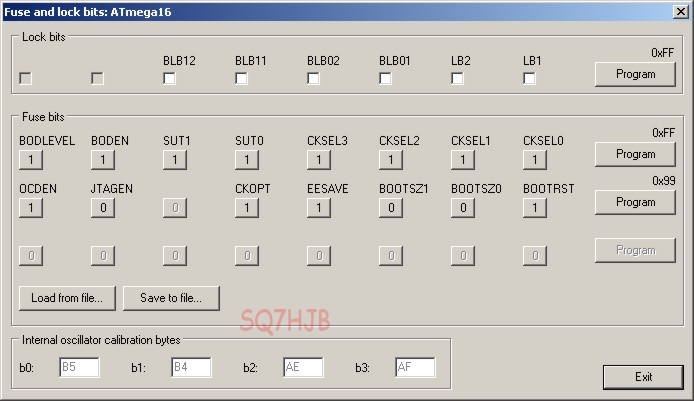Select the b0 calibration byte field

tap(79, 367)
